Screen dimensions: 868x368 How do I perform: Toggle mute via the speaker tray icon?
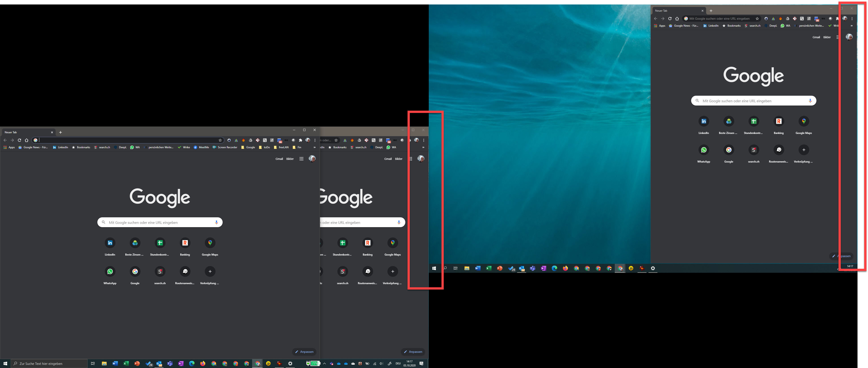coord(381,363)
